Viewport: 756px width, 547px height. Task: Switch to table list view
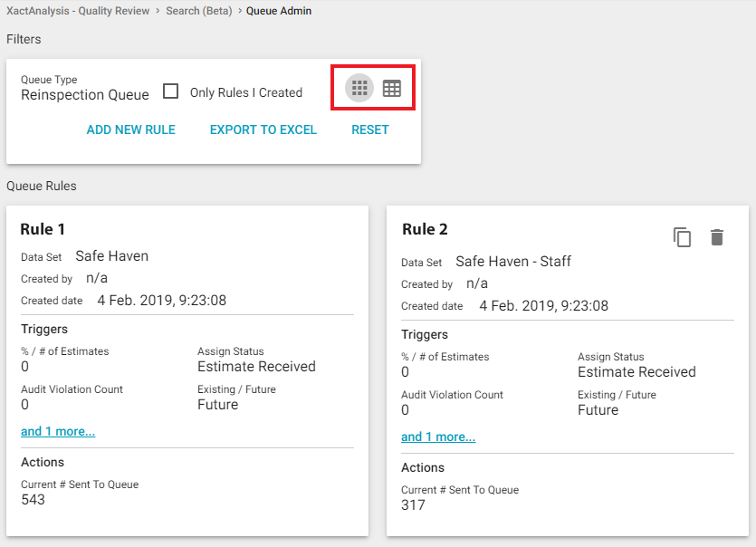click(391, 88)
